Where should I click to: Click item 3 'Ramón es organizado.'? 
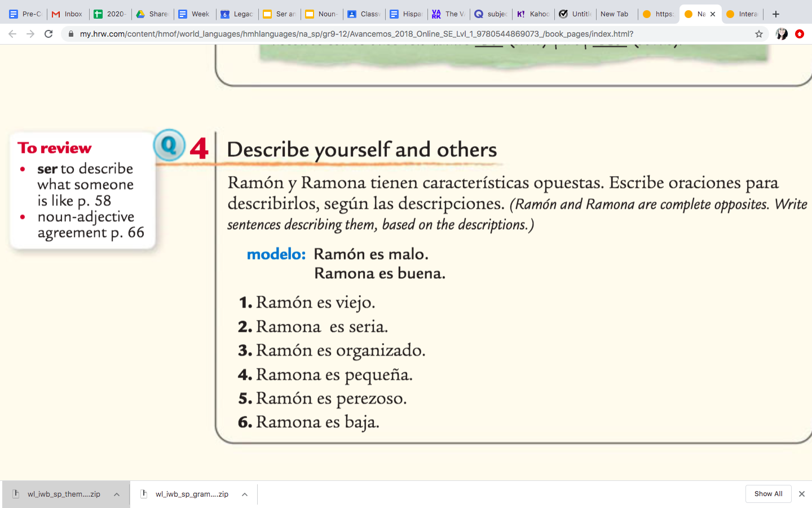pos(341,351)
